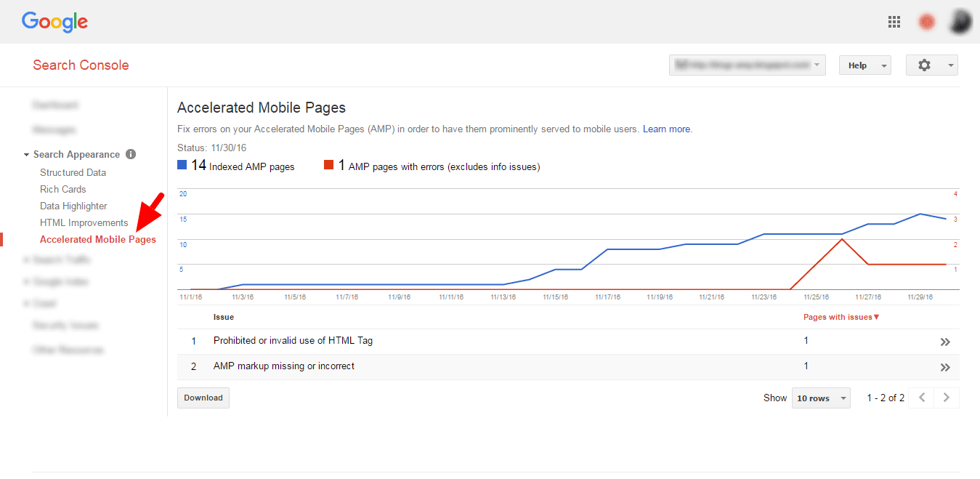
Task: Click the Google logo
Action: point(54,22)
